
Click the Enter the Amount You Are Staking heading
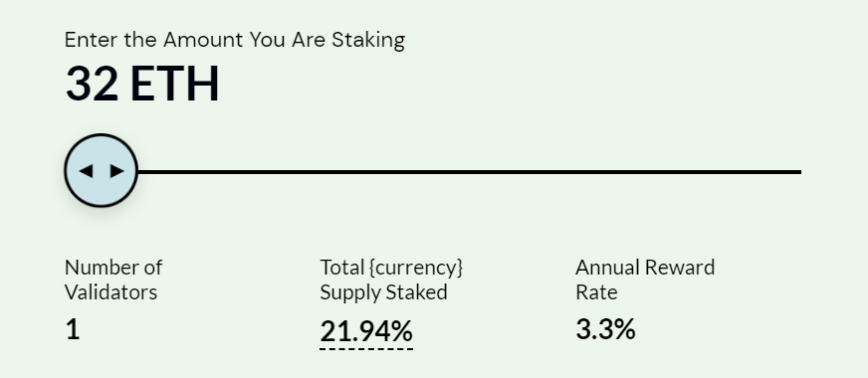coord(235,41)
